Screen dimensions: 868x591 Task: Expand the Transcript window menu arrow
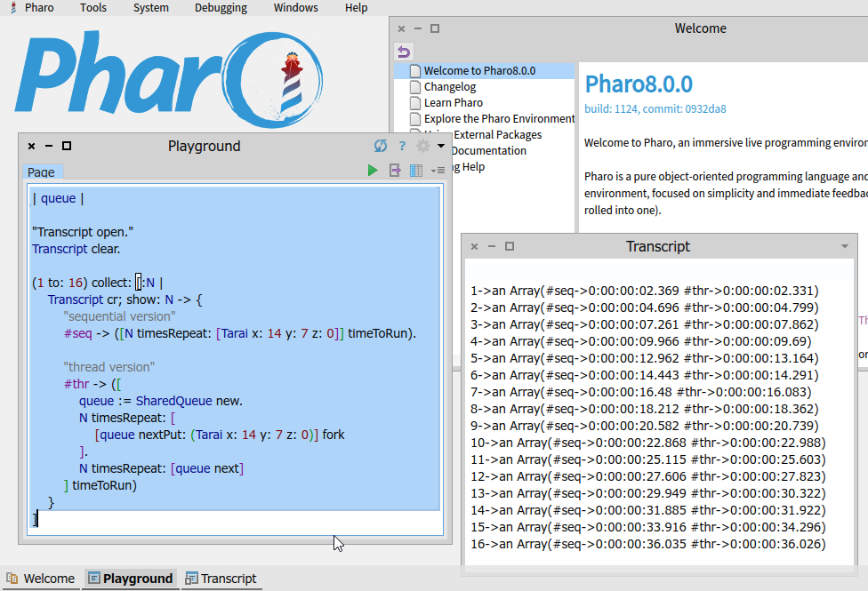click(x=845, y=246)
